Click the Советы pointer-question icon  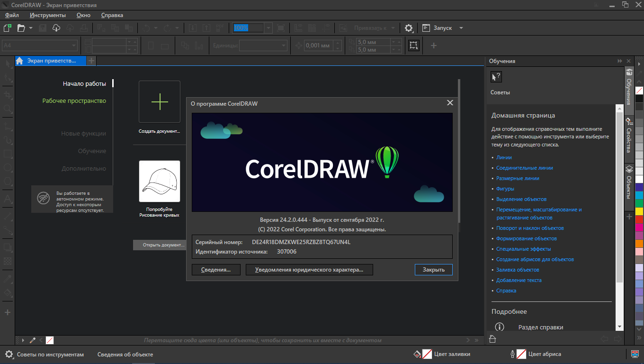tap(496, 77)
